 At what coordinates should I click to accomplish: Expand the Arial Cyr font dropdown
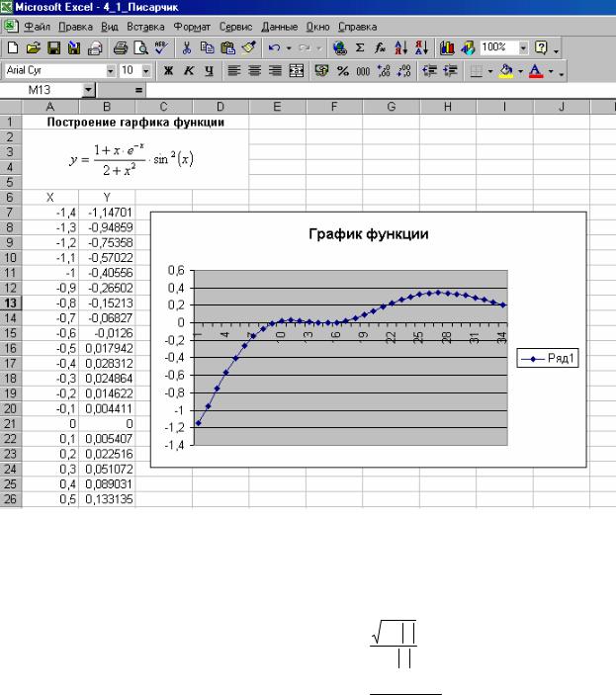(x=111, y=71)
